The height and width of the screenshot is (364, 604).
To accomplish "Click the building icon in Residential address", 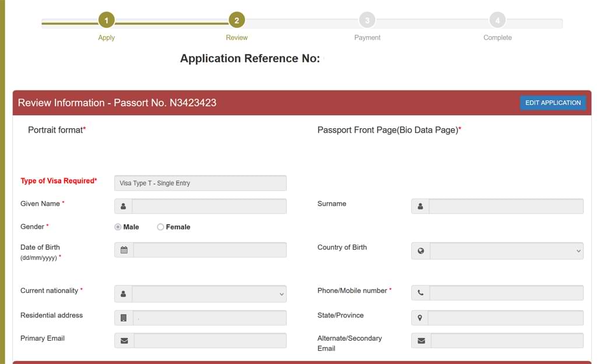I will (x=124, y=317).
